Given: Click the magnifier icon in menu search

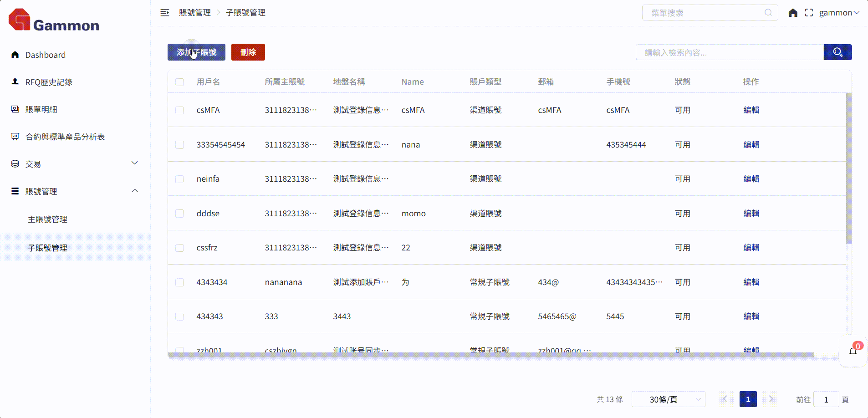Looking at the screenshot, I should (768, 13).
